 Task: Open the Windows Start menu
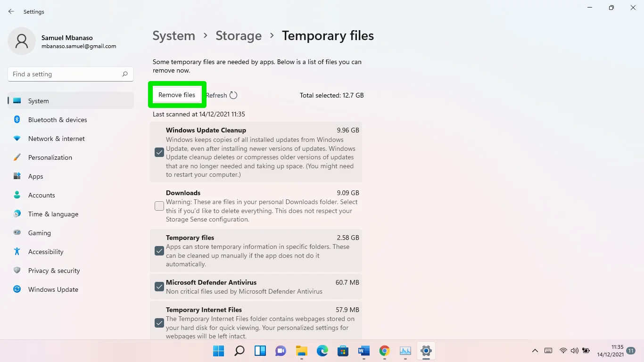pos(219,351)
